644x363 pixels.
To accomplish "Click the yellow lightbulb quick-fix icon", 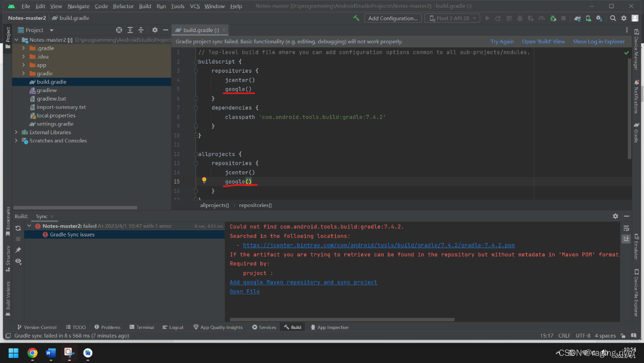I will pyautogui.click(x=204, y=180).
